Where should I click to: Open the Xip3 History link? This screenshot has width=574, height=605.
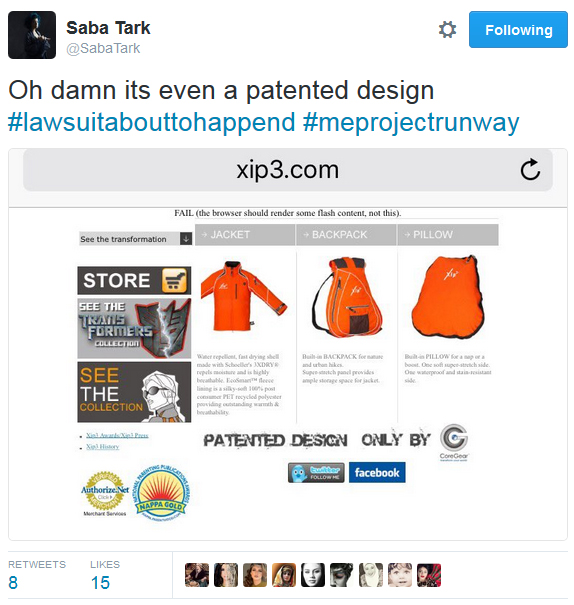tap(103, 447)
